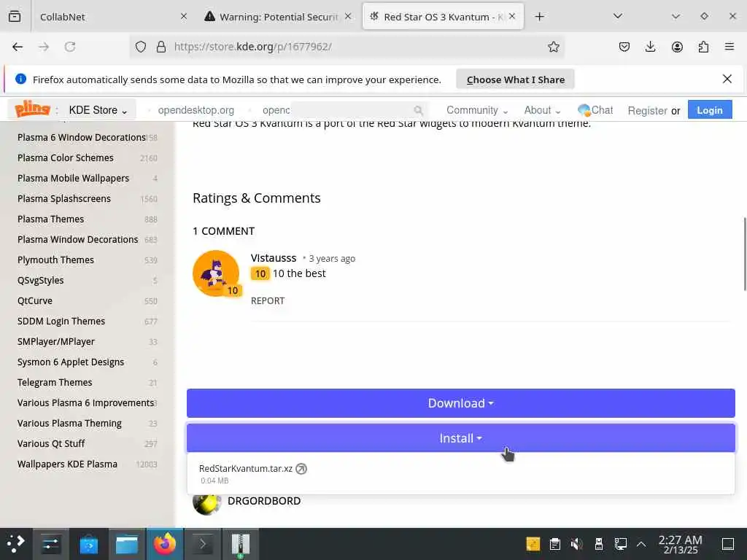Open the clock showing 2:27 AM
This screenshot has height=560, width=747.
681,544
